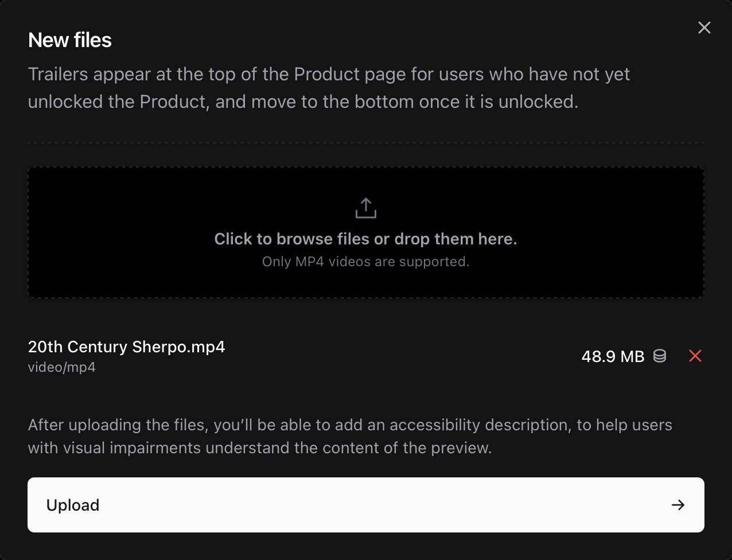Click the 48.9 MB file size label
Screen dimensions: 732x560
(613, 356)
